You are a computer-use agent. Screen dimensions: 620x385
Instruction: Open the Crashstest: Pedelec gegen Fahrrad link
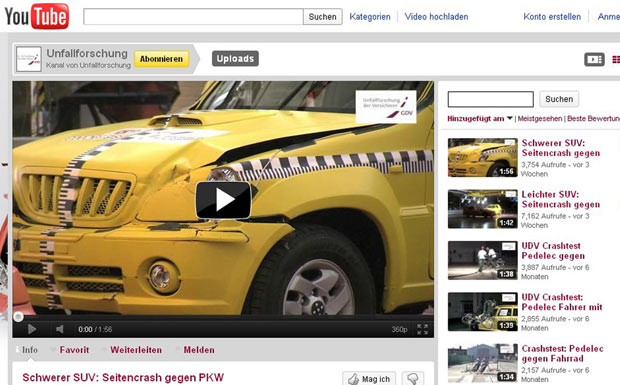562,353
